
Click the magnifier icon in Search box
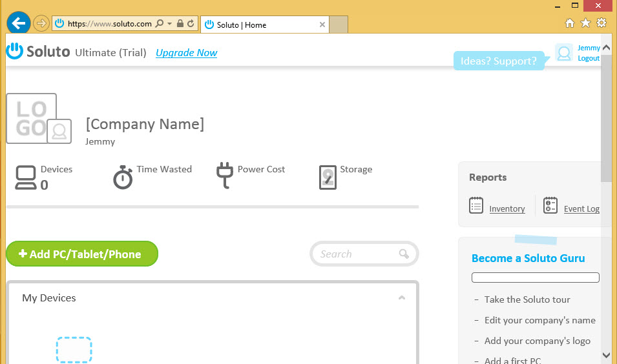[404, 254]
